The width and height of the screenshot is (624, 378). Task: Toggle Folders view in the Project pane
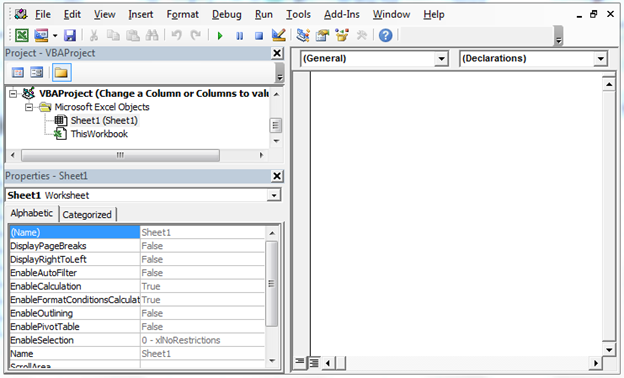[x=61, y=72]
